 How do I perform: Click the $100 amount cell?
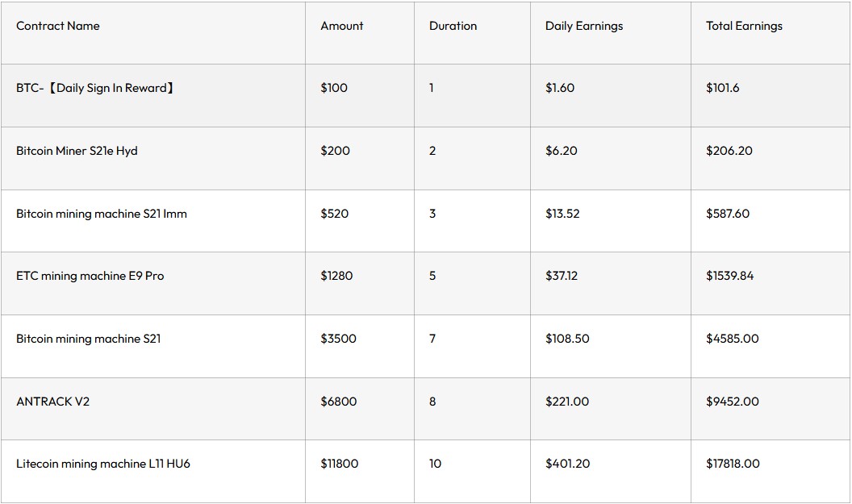point(334,88)
